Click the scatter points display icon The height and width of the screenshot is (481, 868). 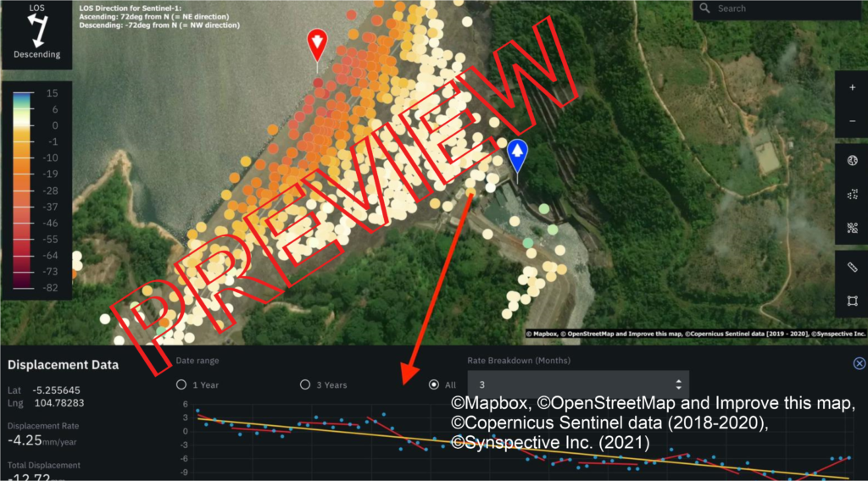coord(852,194)
